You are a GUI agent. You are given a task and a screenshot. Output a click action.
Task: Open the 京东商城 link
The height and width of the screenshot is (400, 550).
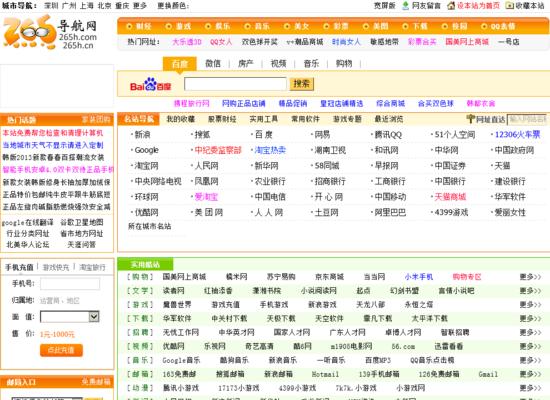329,277
